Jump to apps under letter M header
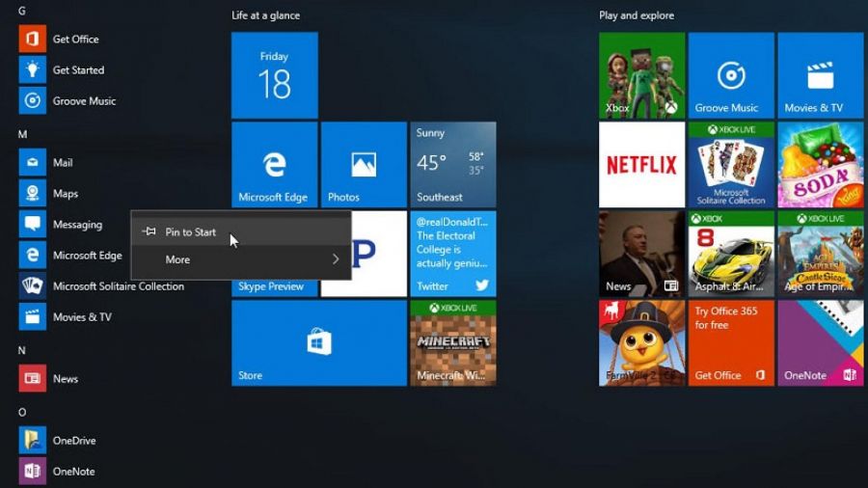The image size is (868, 488). pos(23,134)
